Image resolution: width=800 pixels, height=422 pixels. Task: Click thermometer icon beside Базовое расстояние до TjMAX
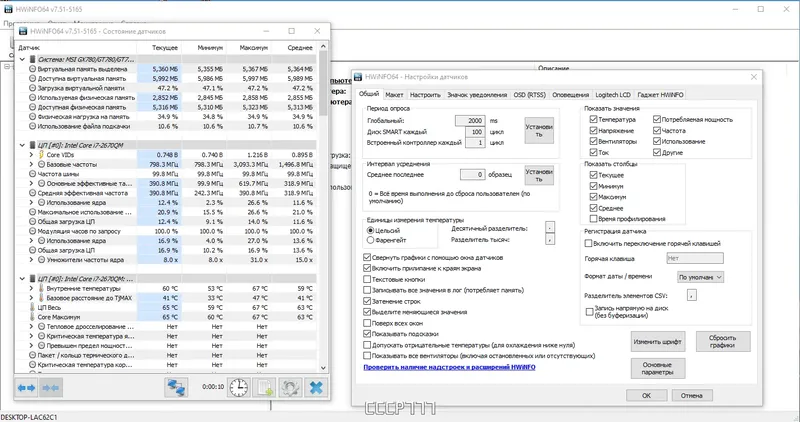(x=41, y=298)
